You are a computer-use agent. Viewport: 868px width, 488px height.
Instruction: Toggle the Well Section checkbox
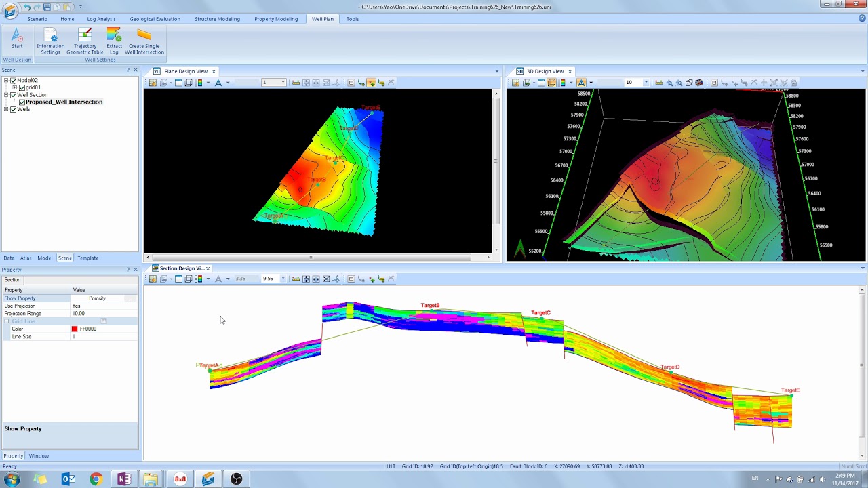(x=14, y=95)
